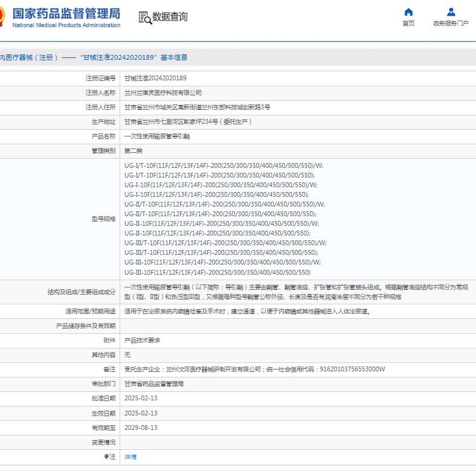Click the 注册证编号 row label
Viewport: 476px width, 471px height.
(x=100, y=78)
